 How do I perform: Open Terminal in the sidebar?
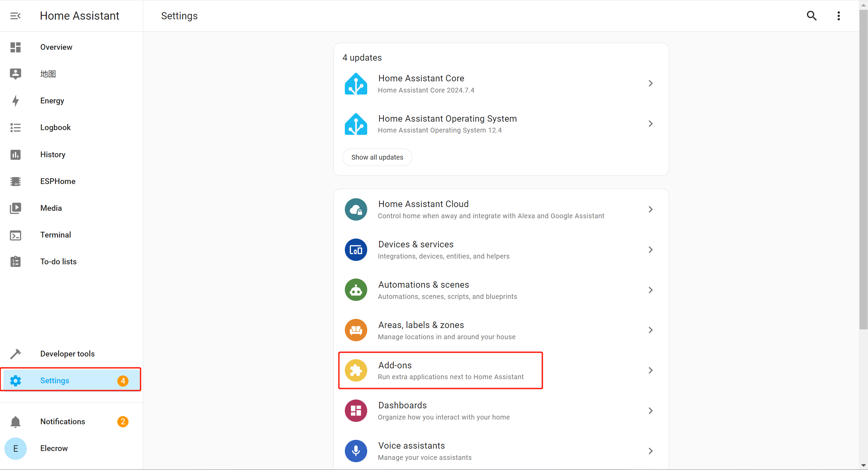click(71, 235)
